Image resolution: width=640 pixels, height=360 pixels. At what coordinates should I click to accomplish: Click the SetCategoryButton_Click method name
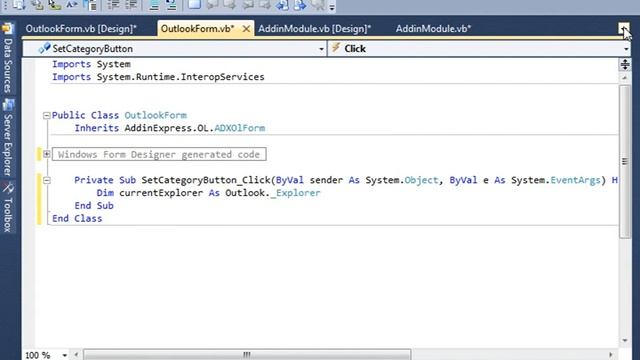[206, 180]
